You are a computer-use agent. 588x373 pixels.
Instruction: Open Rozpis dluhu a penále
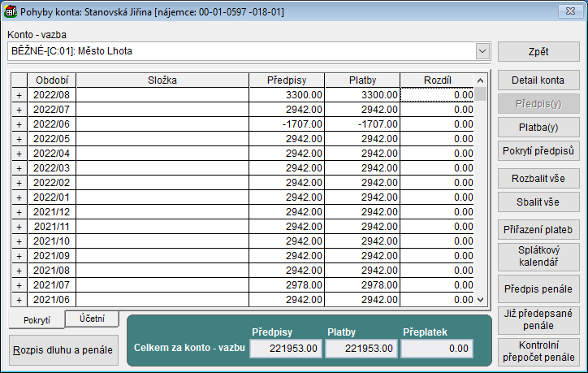tap(63, 349)
